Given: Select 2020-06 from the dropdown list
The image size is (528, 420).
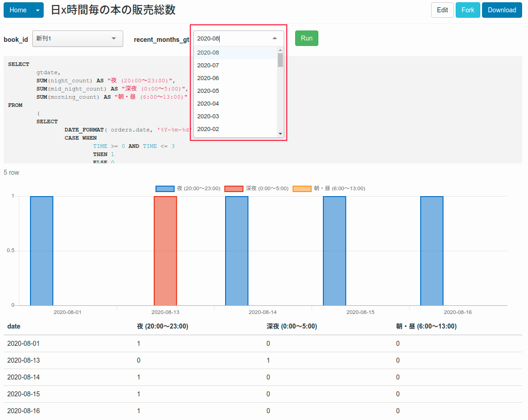Looking at the screenshot, I should click(236, 78).
